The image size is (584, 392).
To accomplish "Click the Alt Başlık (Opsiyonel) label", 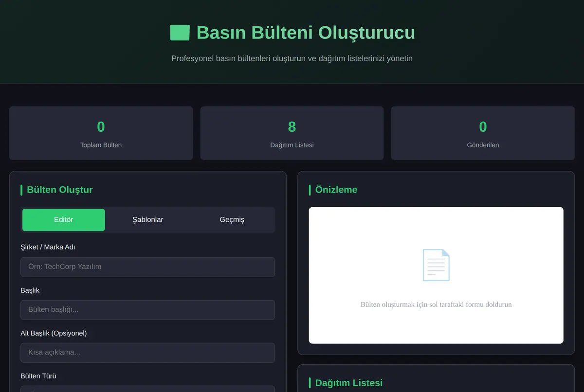I will coord(54,333).
